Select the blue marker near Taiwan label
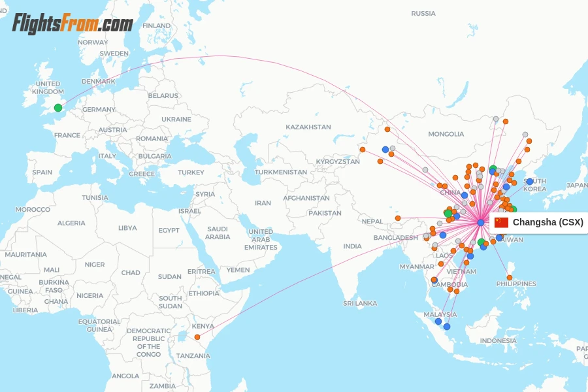The height and width of the screenshot is (392, 588). 498,238
